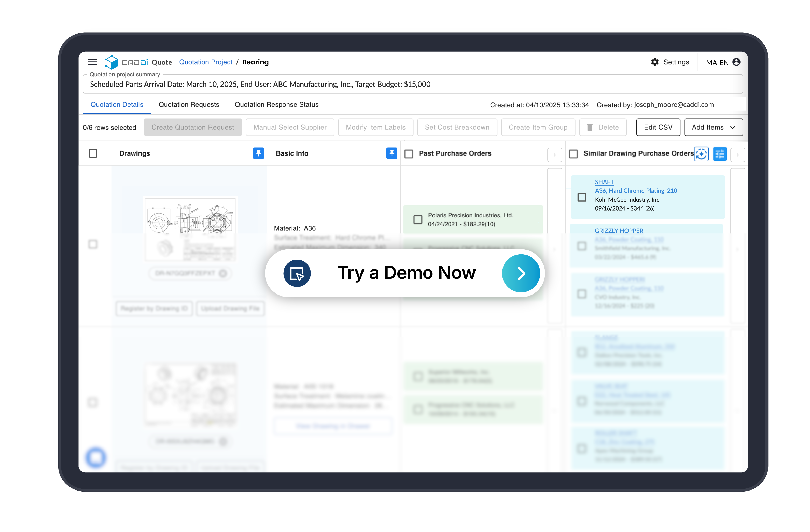Image resolution: width=810 pixels, height=532 pixels.
Task: Open similar drawing filter sliders icon
Action: 720,154
